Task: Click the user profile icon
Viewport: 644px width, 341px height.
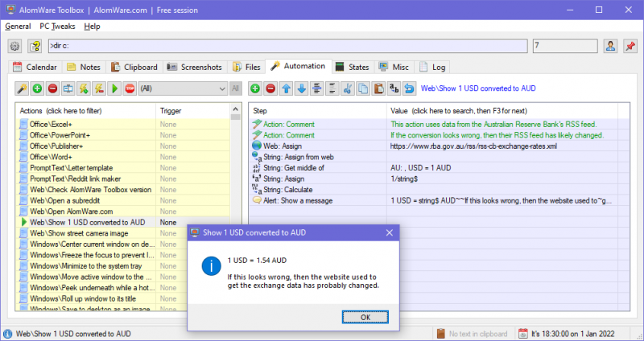Action: (x=610, y=46)
